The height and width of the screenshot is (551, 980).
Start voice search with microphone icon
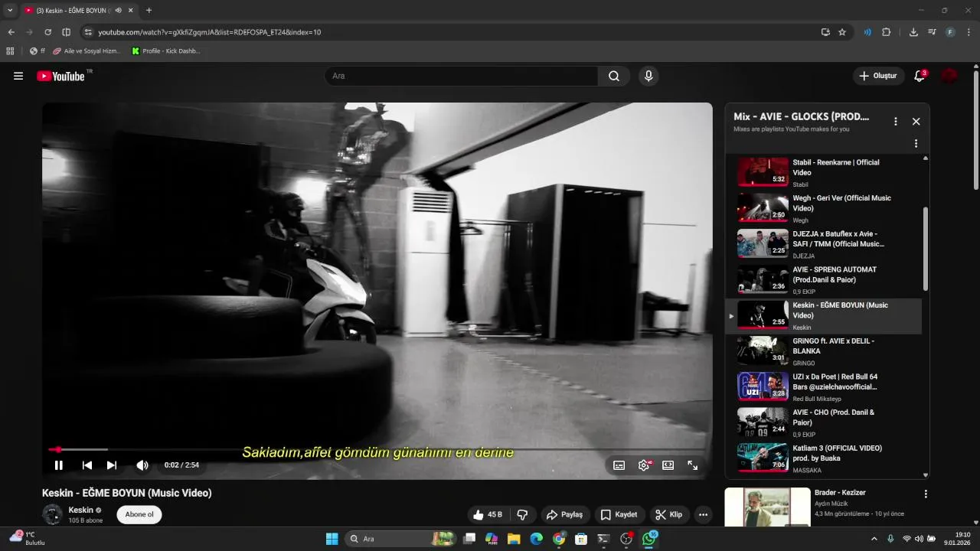[648, 76]
